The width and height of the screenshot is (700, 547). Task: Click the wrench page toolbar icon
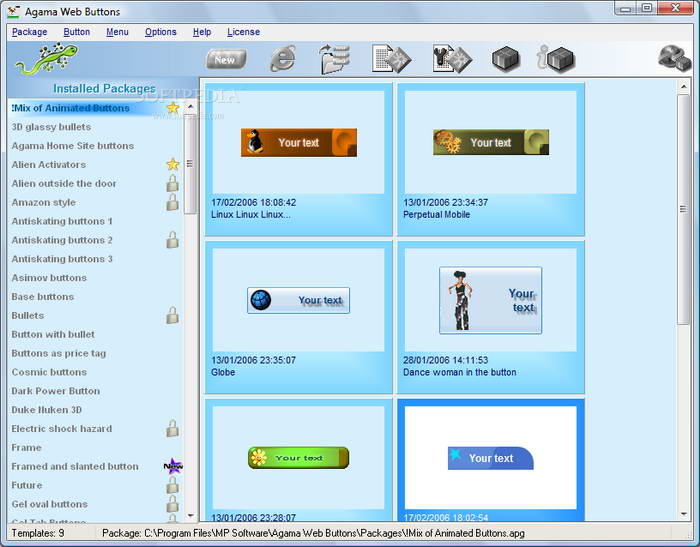click(x=452, y=58)
